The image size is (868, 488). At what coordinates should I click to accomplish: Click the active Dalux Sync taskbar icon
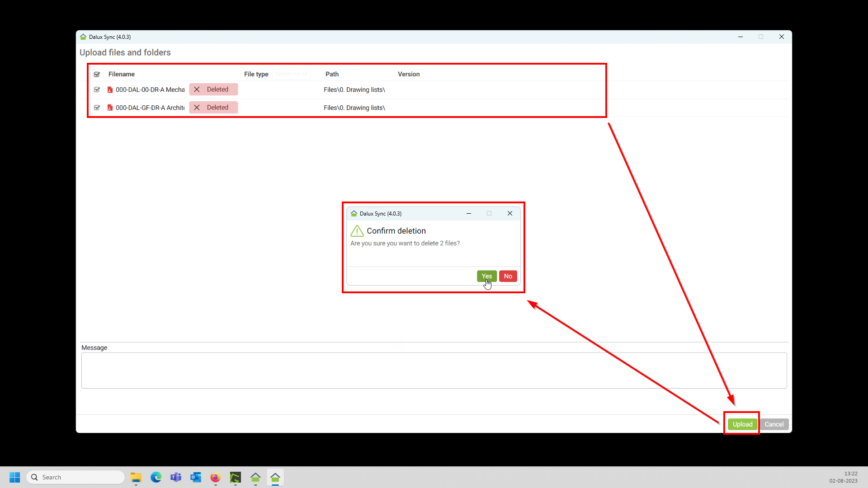tap(275, 478)
